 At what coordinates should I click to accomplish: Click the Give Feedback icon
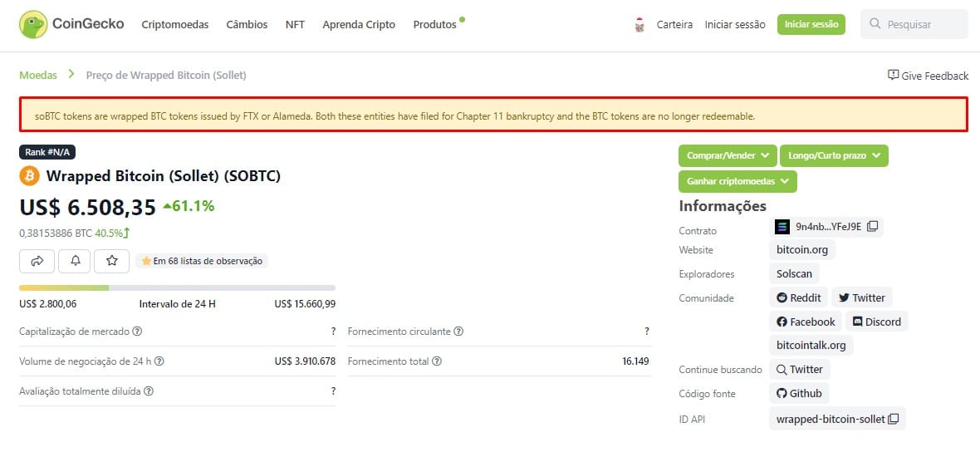[893, 75]
